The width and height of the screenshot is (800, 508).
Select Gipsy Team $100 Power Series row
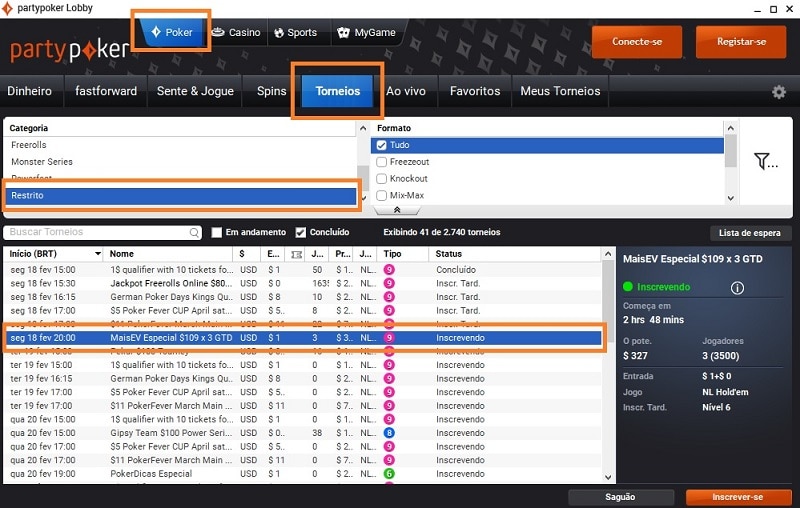[304, 433]
